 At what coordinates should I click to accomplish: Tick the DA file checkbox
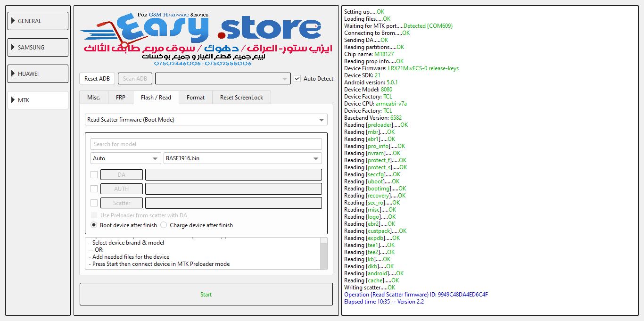click(x=94, y=174)
